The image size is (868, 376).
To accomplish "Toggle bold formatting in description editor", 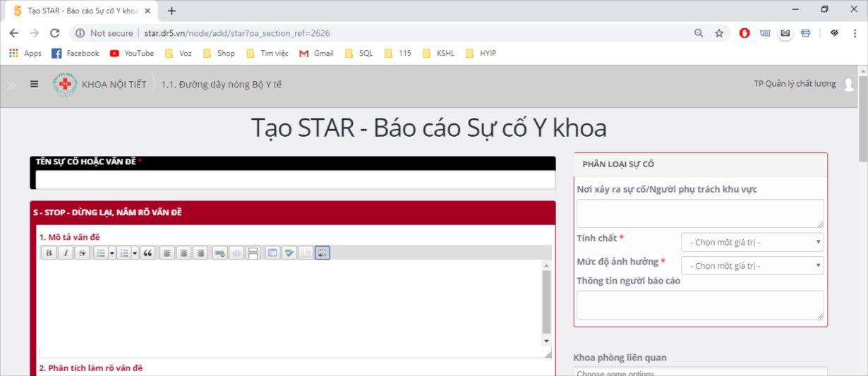I will [49, 253].
